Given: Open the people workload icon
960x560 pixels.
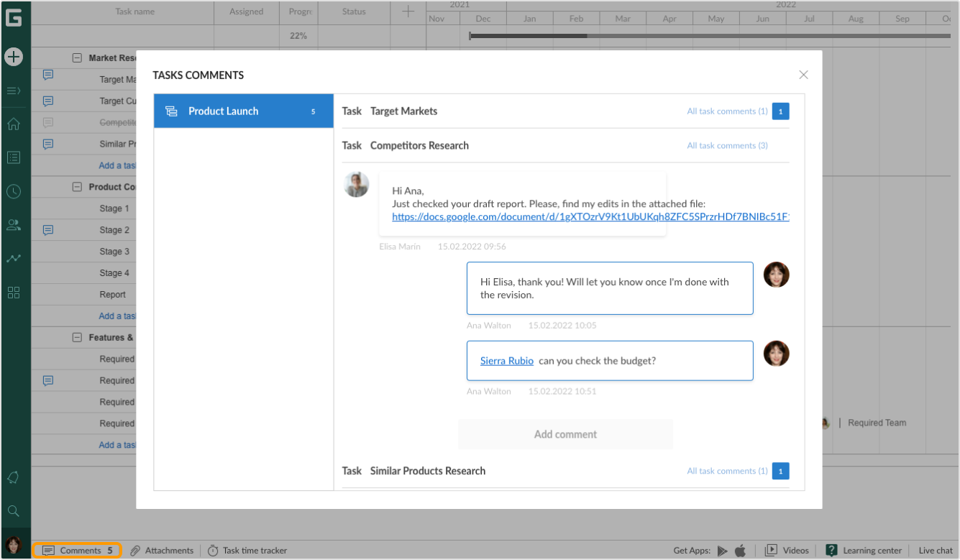Looking at the screenshot, I should (x=14, y=224).
